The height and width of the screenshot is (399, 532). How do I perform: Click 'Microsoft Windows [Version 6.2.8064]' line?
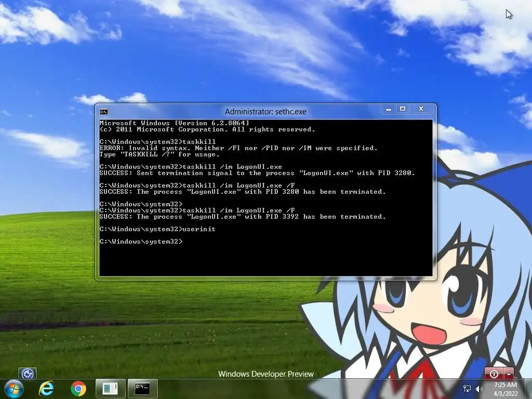click(x=175, y=123)
